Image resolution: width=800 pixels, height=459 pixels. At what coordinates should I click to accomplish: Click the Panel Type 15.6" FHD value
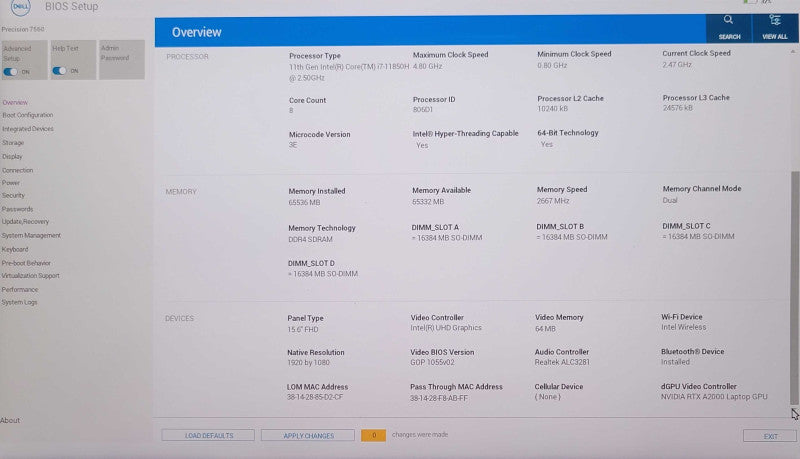303,329
